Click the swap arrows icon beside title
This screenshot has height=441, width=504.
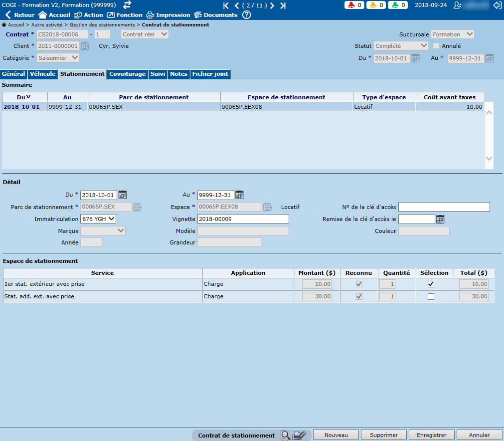click(x=127, y=5)
